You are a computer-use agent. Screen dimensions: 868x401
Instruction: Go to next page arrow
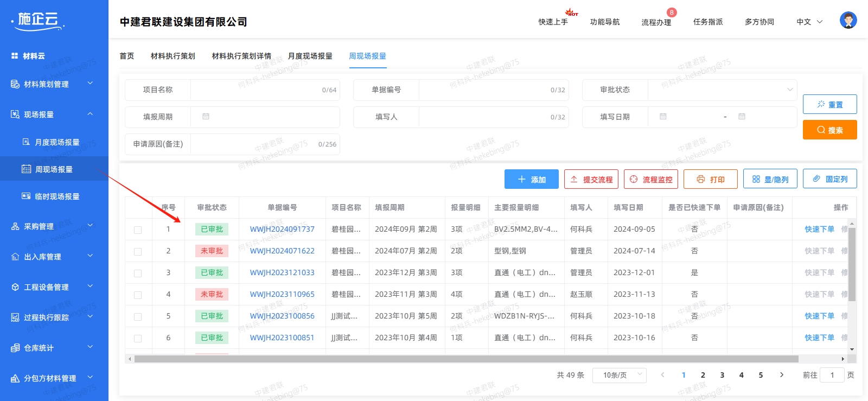coord(781,375)
